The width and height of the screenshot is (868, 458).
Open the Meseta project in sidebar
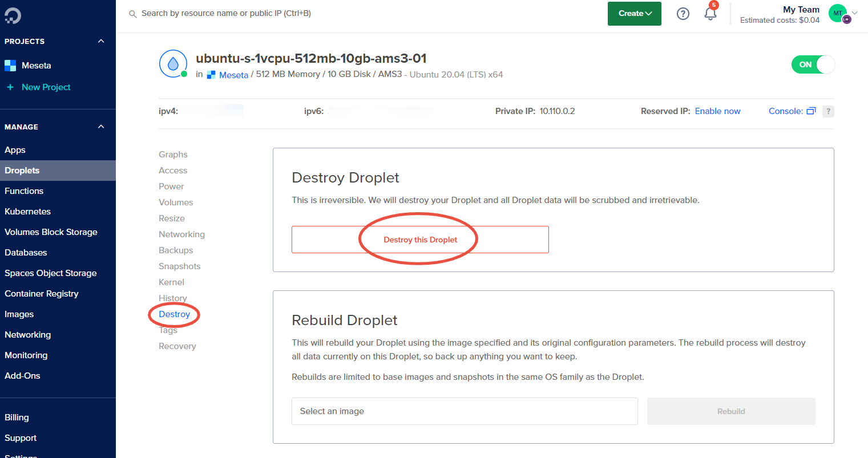click(x=37, y=66)
